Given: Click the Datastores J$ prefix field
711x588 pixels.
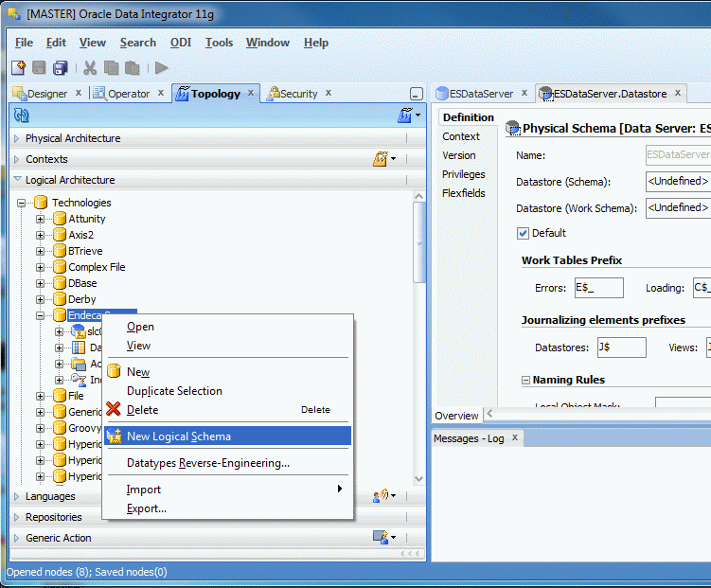Looking at the screenshot, I should click(622, 347).
